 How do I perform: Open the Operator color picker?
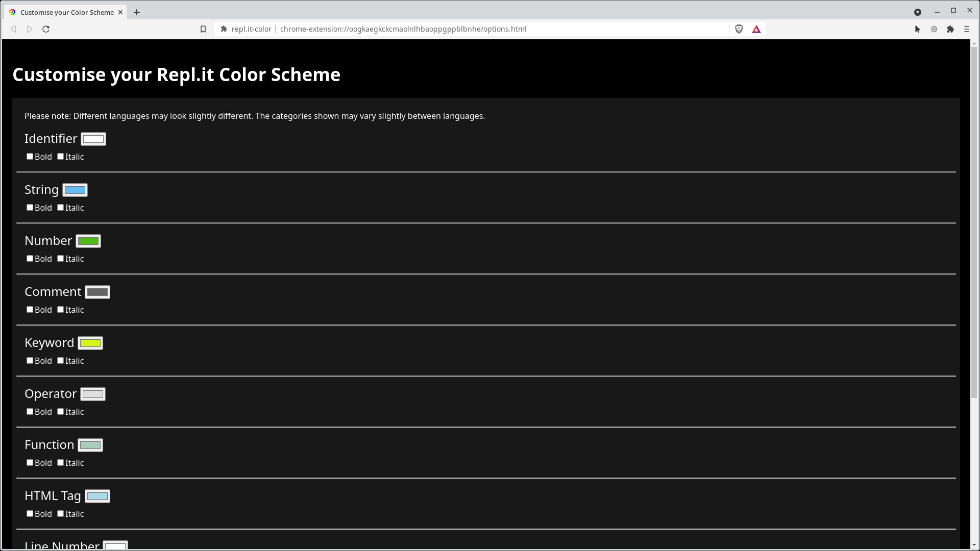[x=93, y=394]
